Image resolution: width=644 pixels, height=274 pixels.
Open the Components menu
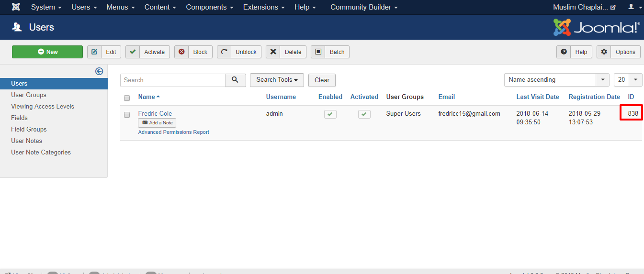(210, 7)
